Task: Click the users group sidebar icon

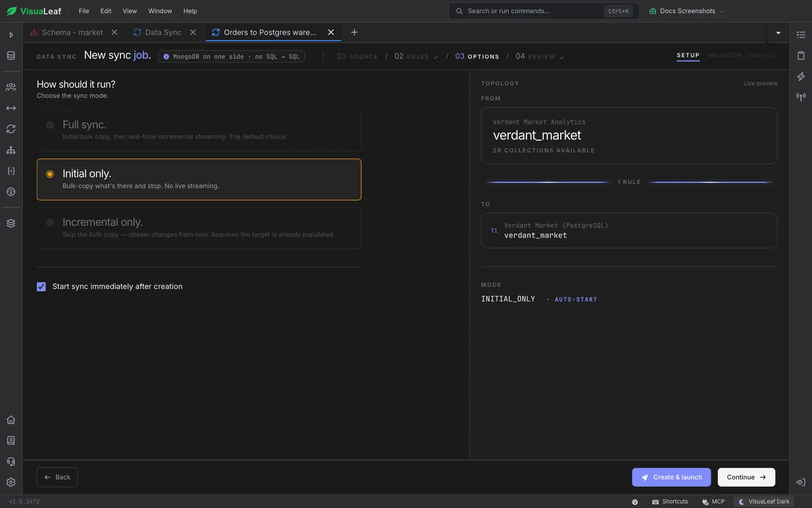Action: 11,87
